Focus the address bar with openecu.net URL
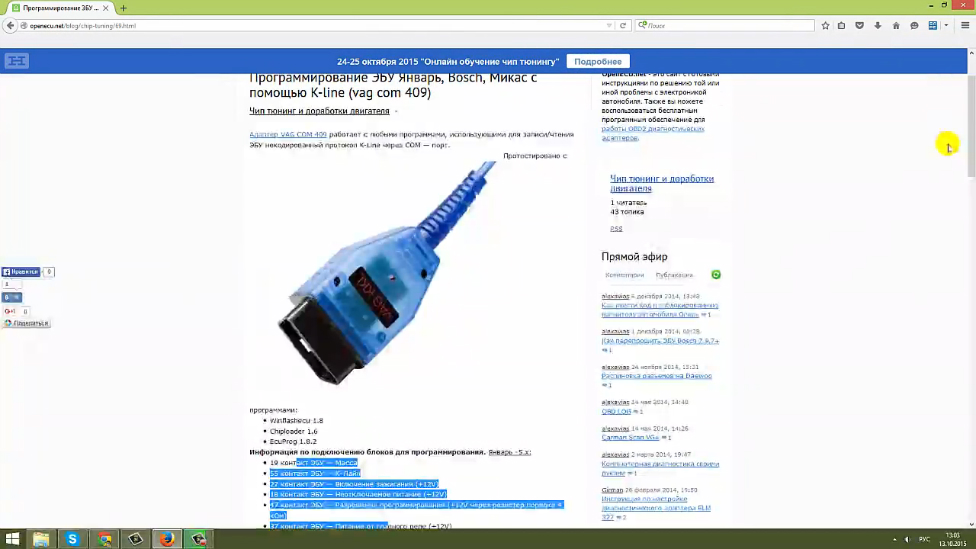The image size is (976, 549). tap(311, 26)
